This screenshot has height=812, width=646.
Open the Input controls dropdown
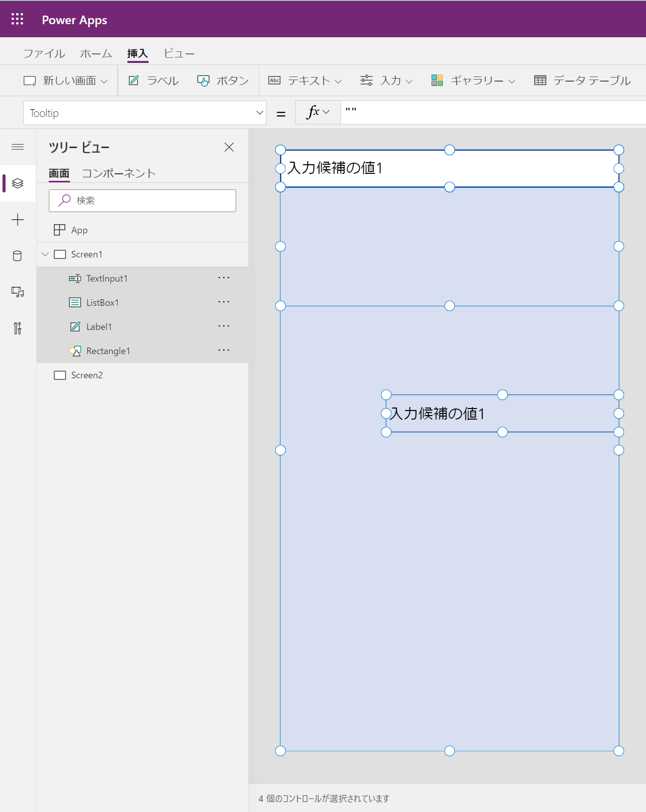(x=387, y=81)
